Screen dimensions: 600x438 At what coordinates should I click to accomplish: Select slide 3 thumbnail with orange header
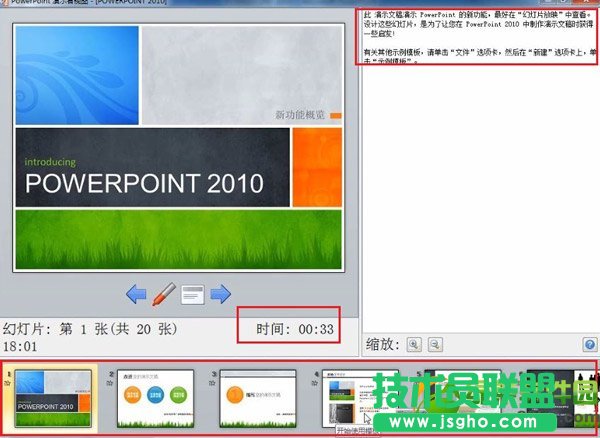click(258, 398)
